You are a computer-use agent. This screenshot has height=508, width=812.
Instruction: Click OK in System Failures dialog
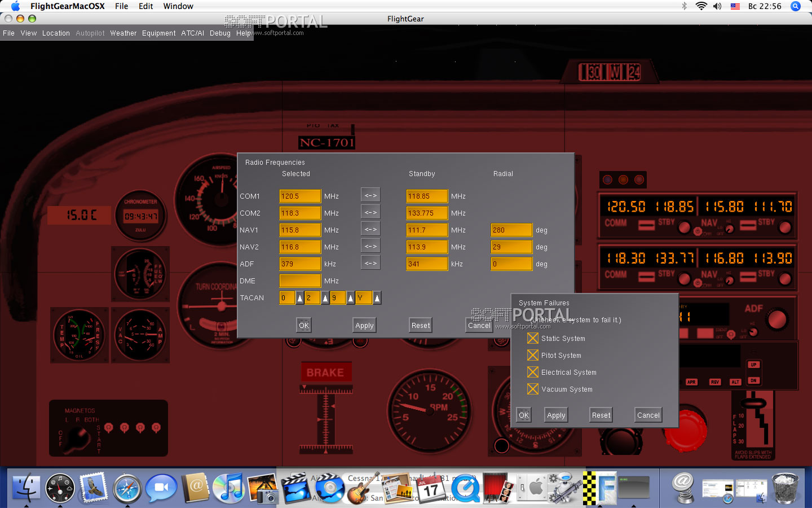tap(524, 415)
